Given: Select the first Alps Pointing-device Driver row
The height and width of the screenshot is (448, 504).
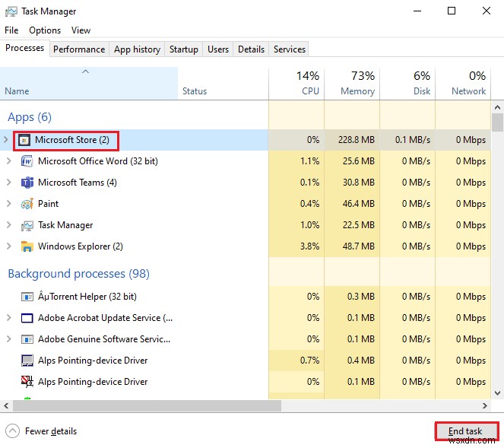Looking at the screenshot, I should (x=93, y=361).
